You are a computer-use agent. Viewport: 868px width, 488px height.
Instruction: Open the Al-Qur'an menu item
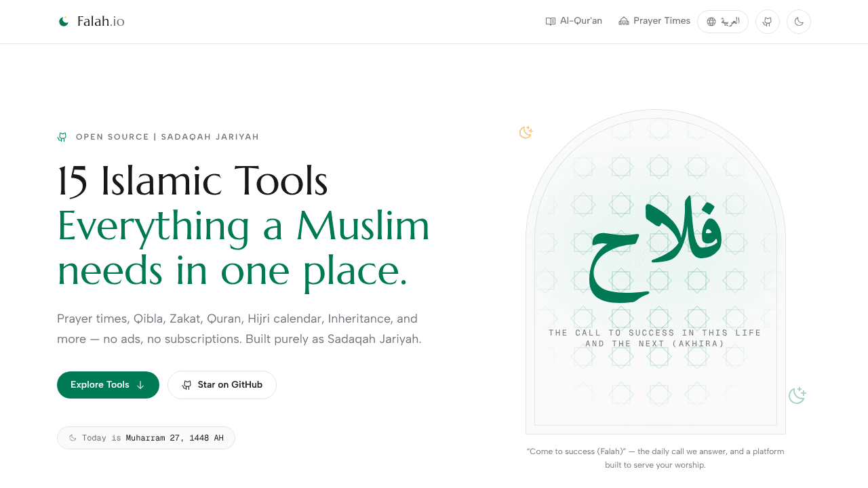(x=574, y=21)
